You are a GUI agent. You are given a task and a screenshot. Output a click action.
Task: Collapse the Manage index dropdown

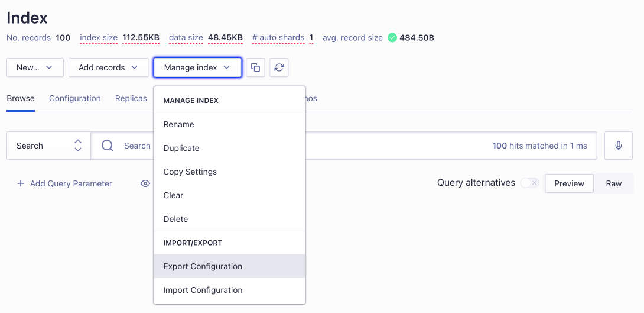(197, 67)
